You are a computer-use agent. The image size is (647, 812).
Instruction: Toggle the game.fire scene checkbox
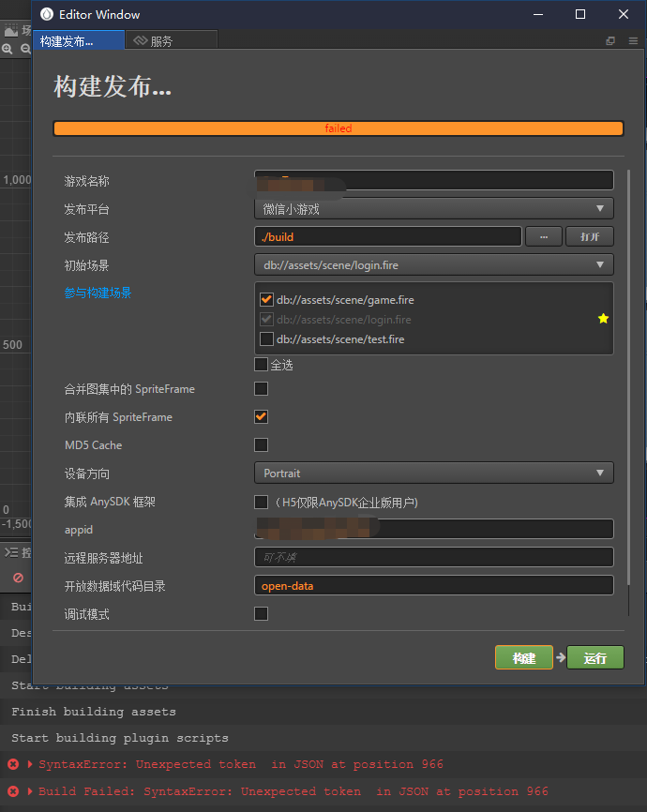click(x=266, y=299)
